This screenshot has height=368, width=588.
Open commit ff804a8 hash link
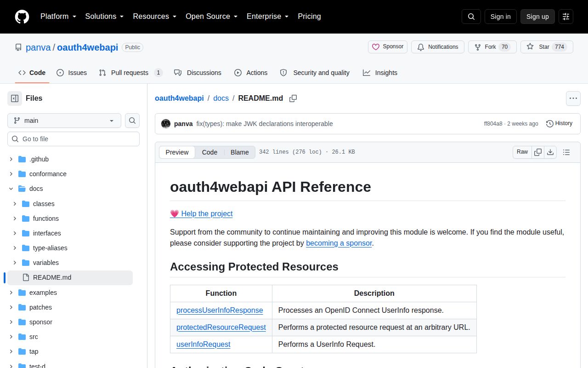(x=493, y=124)
